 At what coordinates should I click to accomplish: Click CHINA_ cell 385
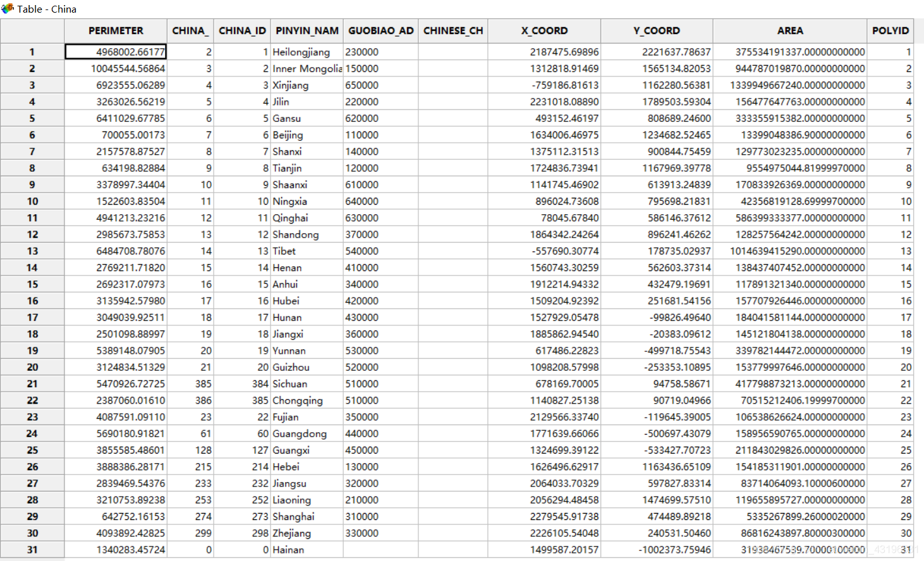point(190,383)
